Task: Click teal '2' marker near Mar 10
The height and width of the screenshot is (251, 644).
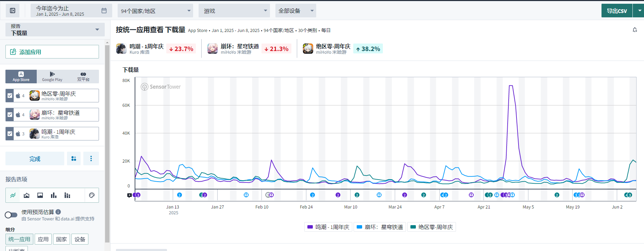Action: click(x=357, y=195)
